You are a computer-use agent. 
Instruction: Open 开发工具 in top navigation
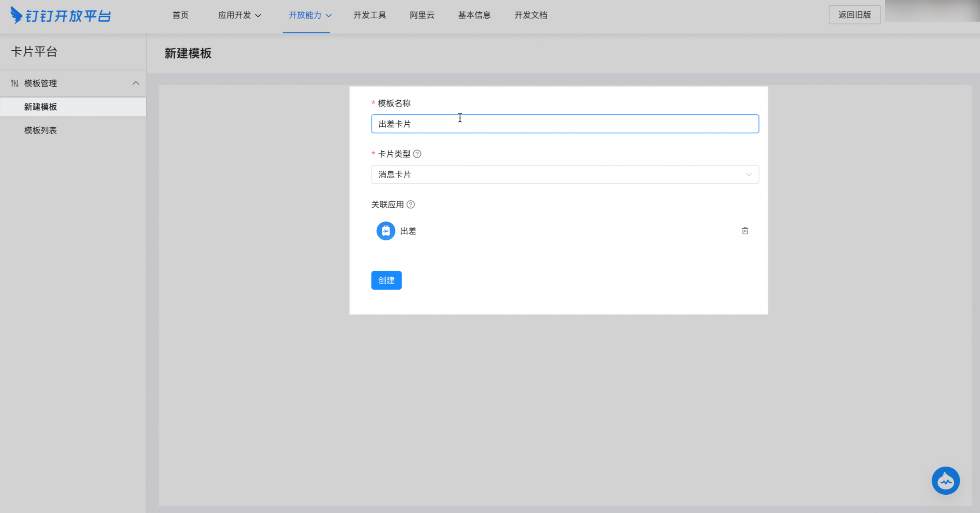(369, 15)
